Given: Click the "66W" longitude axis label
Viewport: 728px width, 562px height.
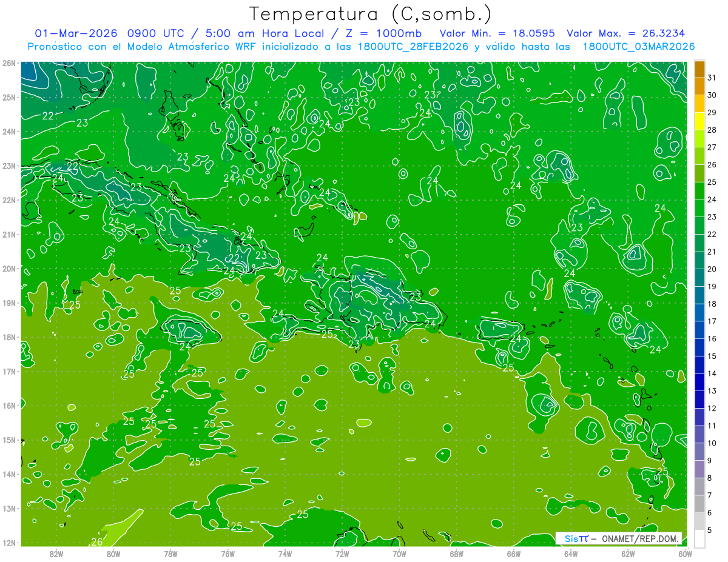Looking at the screenshot, I should pos(514,554).
